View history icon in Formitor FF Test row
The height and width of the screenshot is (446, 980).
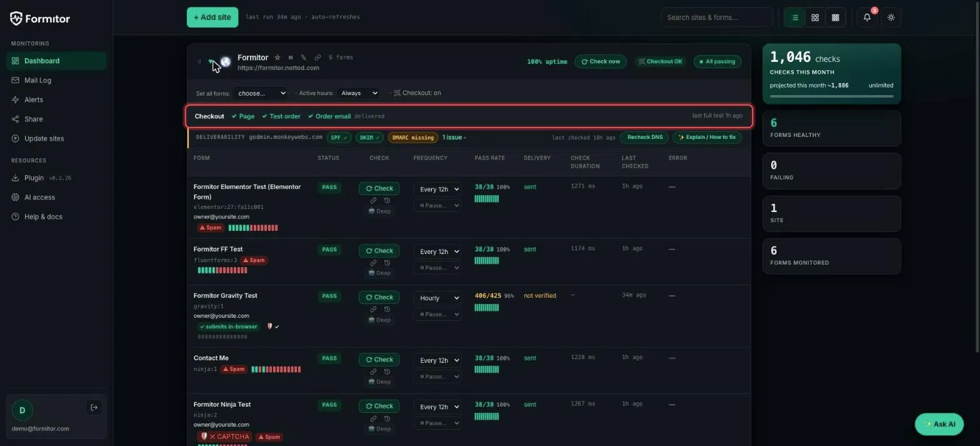click(387, 263)
